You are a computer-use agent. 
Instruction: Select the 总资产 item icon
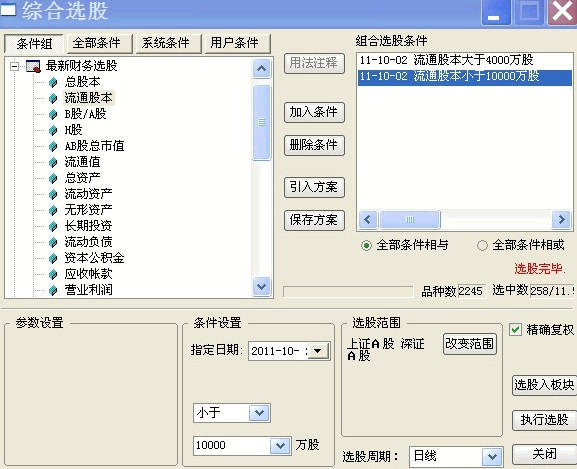[x=53, y=178]
